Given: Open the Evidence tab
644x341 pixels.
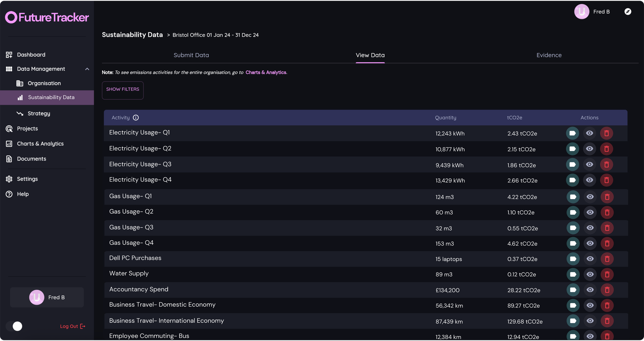Looking at the screenshot, I should point(549,55).
